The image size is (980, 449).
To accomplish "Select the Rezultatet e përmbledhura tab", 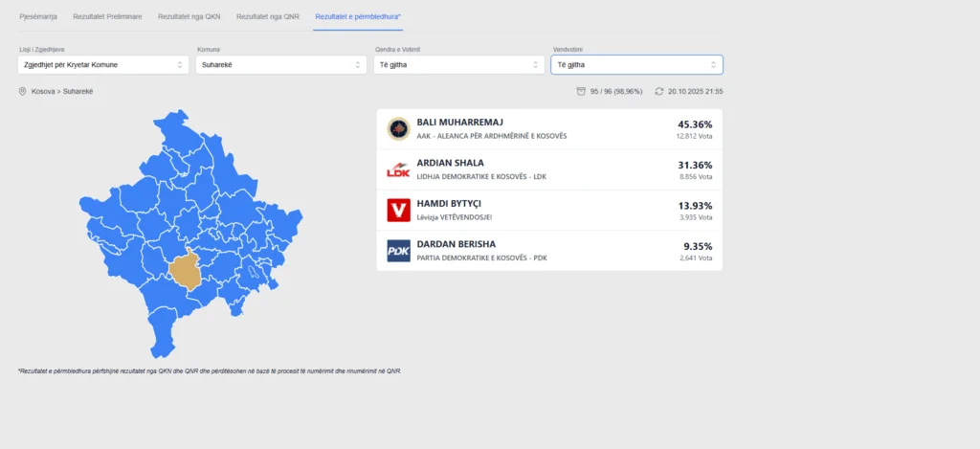I will coord(358,17).
